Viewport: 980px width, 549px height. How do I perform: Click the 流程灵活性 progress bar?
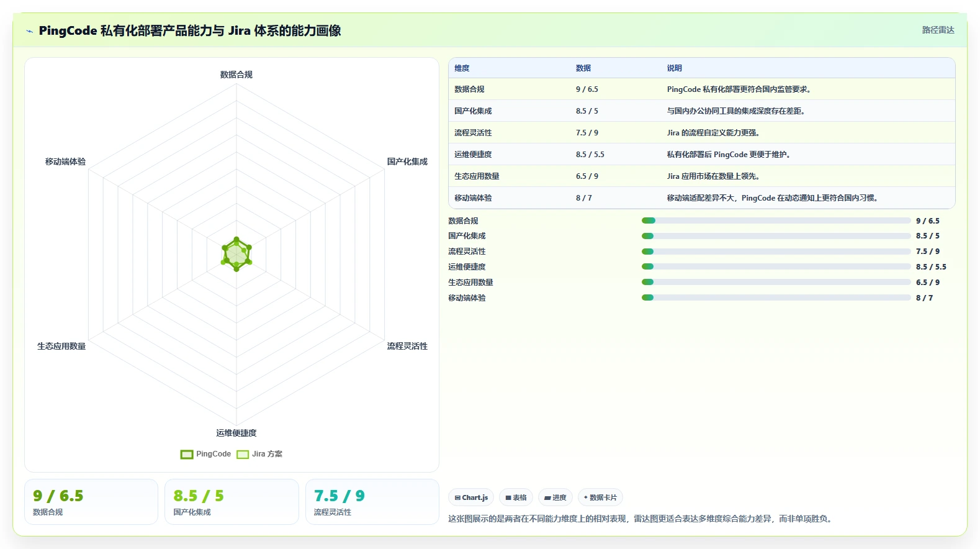tap(776, 252)
